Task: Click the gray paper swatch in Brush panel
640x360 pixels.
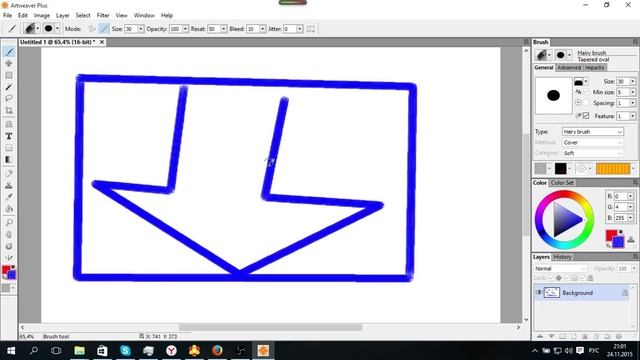Action: pyautogui.click(x=540, y=168)
